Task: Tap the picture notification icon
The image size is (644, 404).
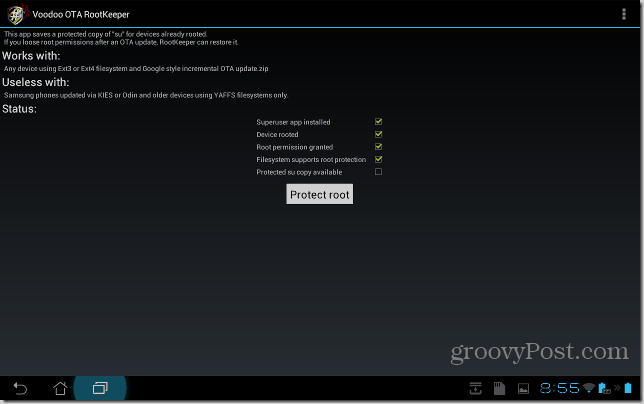Action: 523,388
